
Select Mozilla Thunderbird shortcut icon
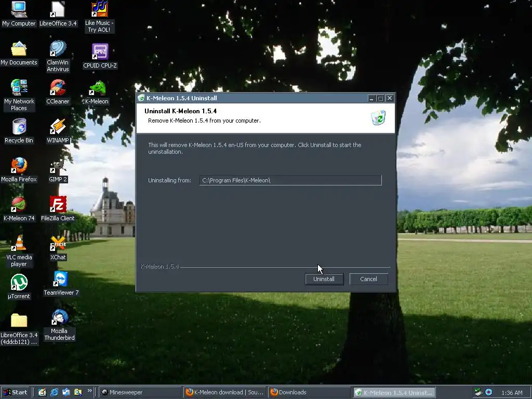tap(59, 325)
